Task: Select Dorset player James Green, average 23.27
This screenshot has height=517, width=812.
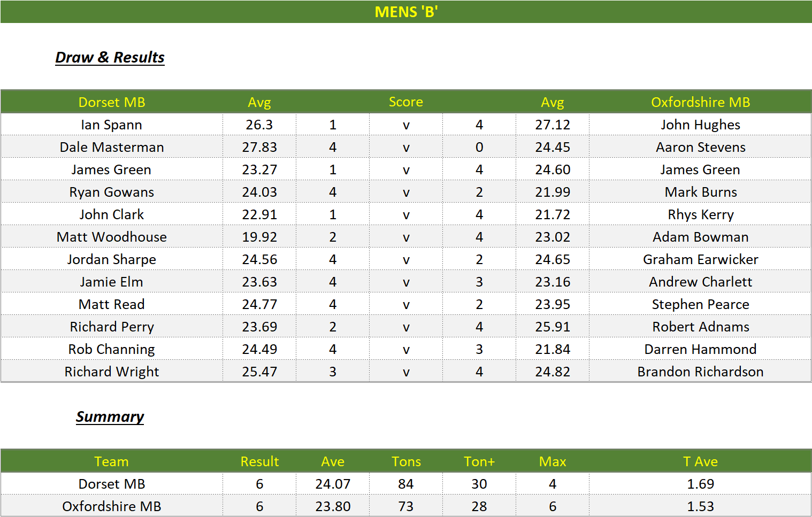Action: point(112,169)
